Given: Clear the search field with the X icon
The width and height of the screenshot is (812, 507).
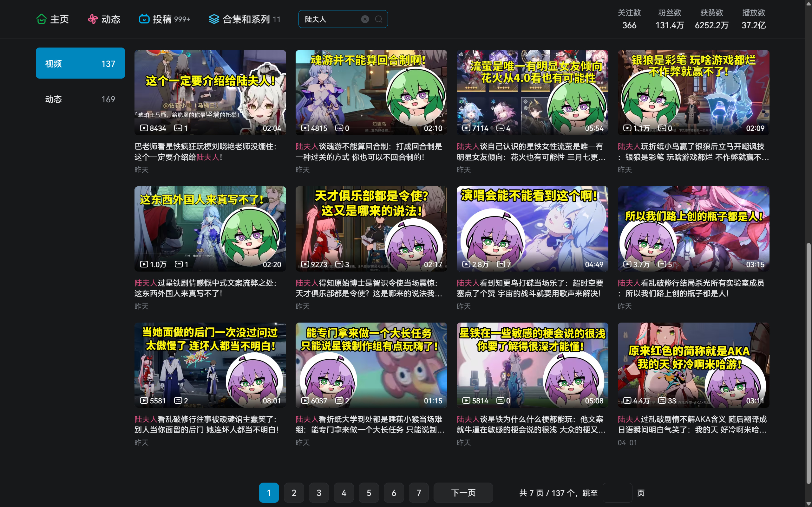Looking at the screenshot, I should 365,19.
